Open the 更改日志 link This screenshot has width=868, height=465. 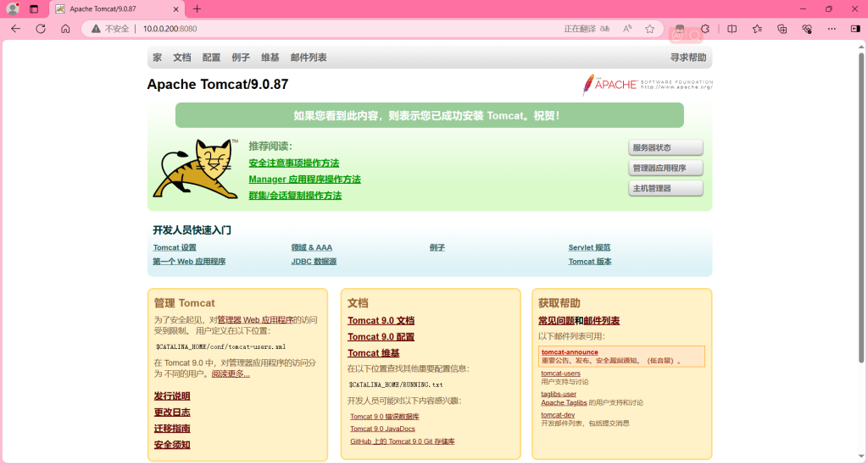(x=172, y=412)
